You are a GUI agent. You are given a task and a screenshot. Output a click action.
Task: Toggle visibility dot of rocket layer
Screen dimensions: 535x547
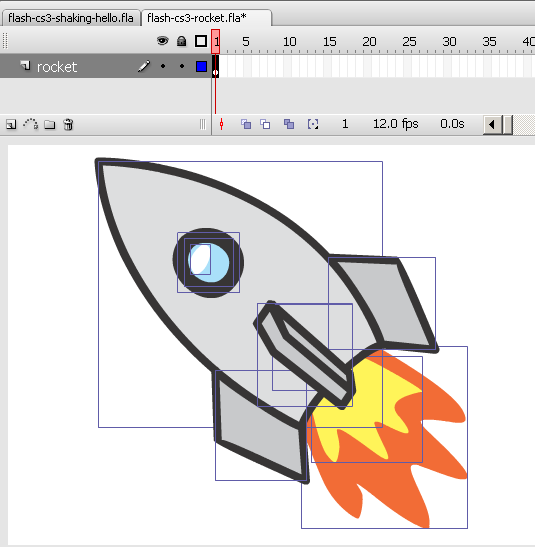coord(163,66)
